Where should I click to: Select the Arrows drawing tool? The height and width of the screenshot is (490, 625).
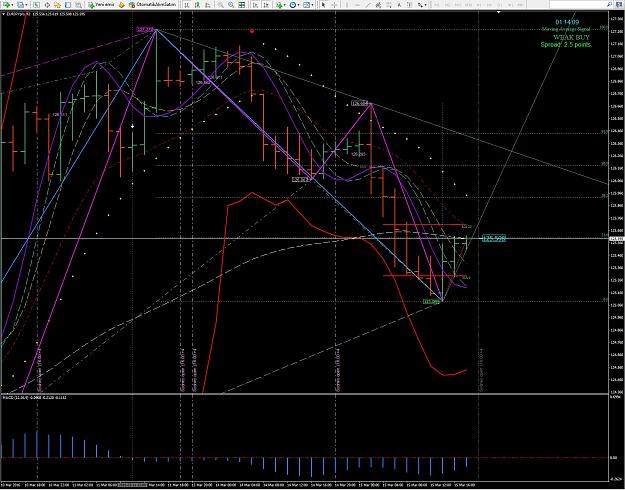tap(420, 5)
